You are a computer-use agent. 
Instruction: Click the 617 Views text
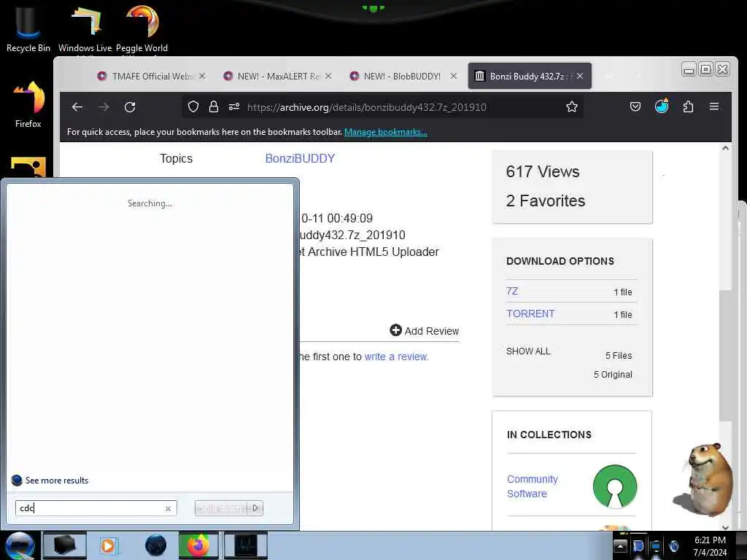coord(543,171)
